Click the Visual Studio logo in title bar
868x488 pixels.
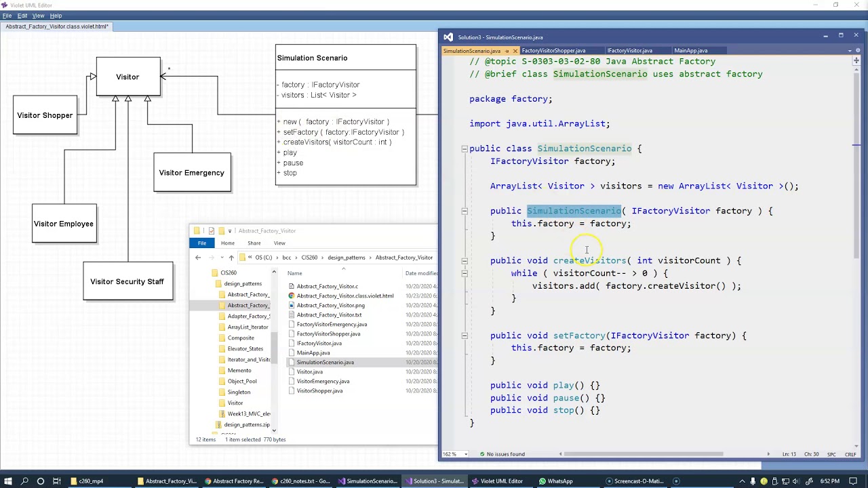(x=448, y=37)
